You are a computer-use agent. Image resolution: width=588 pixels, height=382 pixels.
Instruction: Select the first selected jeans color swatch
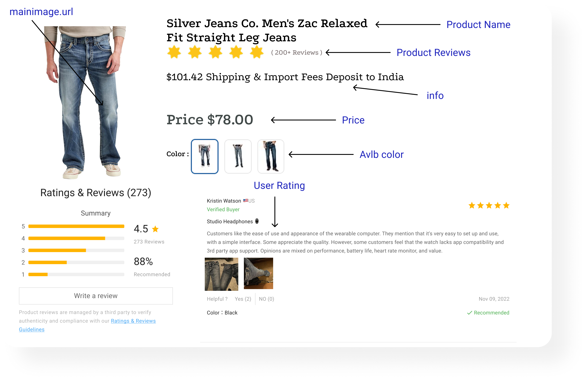pyautogui.click(x=205, y=156)
